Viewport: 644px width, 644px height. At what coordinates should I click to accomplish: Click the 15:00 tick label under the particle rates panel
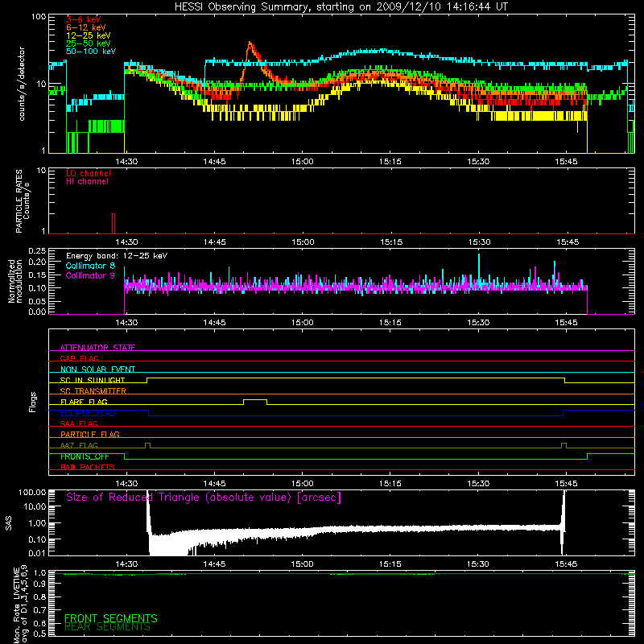click(x=303, y=242)
